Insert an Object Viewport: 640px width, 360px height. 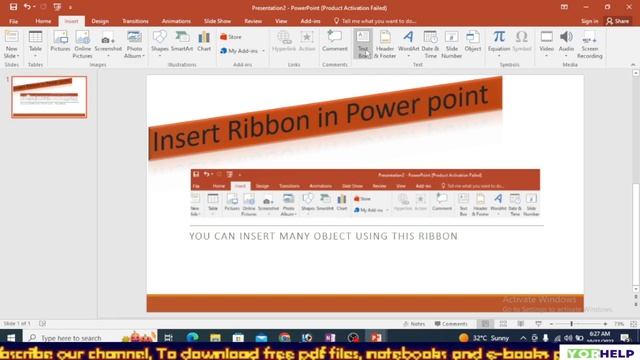[473, 41]
